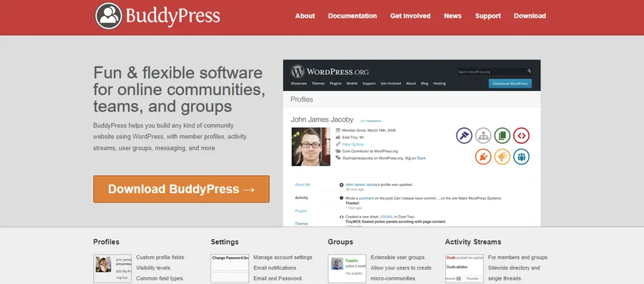Click the red code brackets badge icon
The width and height of the screenshot is (644, 284).
521,135
